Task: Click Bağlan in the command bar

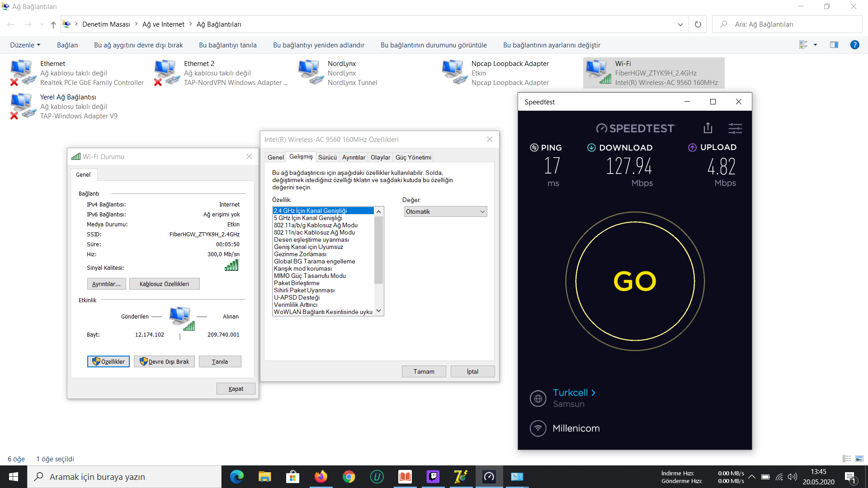Action: point(67,45)
